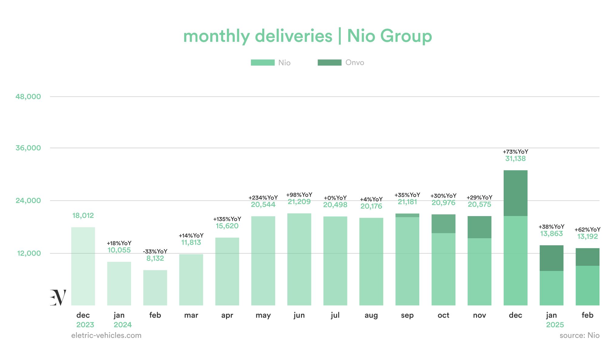
Task: Click the +30%YoY growth label
Action: coord(444,196)
